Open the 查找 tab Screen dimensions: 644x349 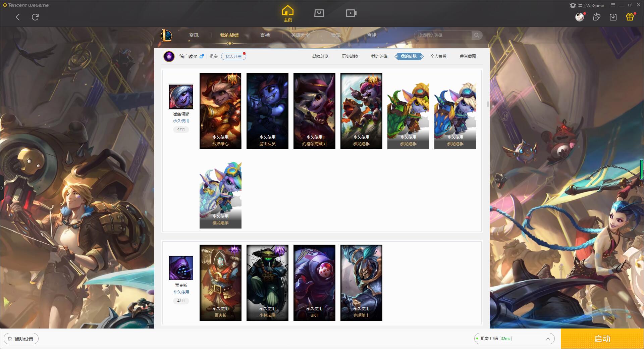pos(371,35)
